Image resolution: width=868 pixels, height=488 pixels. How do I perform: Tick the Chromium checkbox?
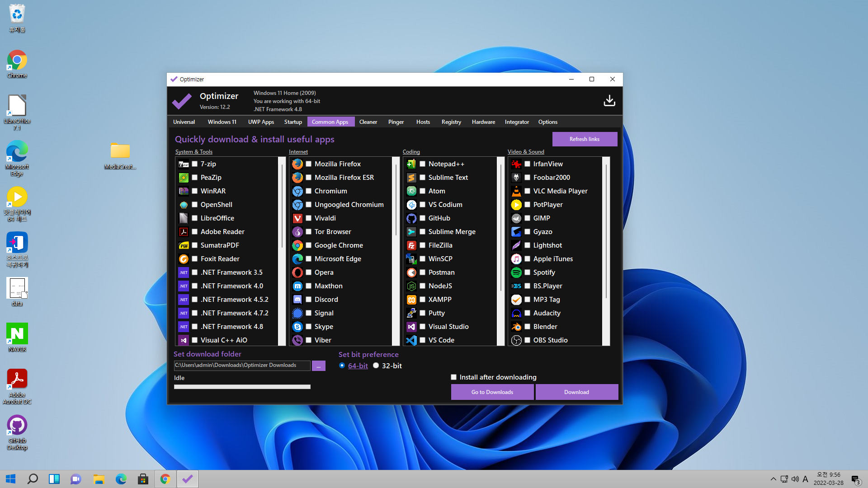point(309,191)
